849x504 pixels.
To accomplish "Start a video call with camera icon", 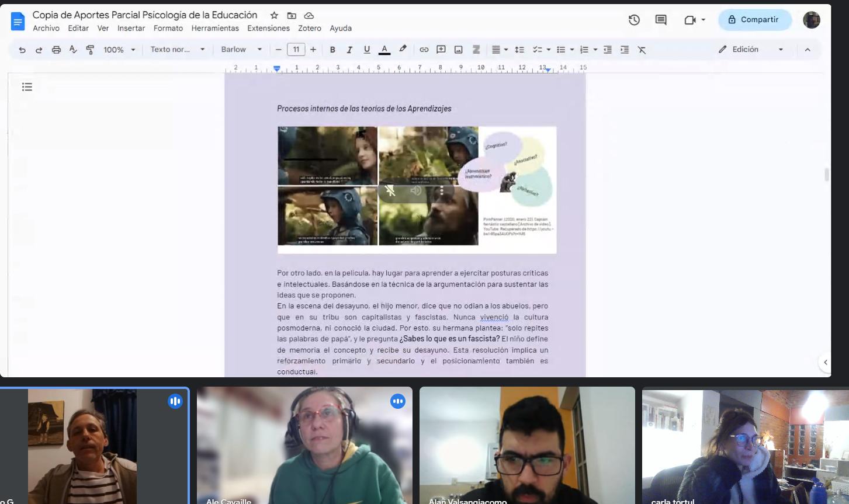I will pos(690,20).
